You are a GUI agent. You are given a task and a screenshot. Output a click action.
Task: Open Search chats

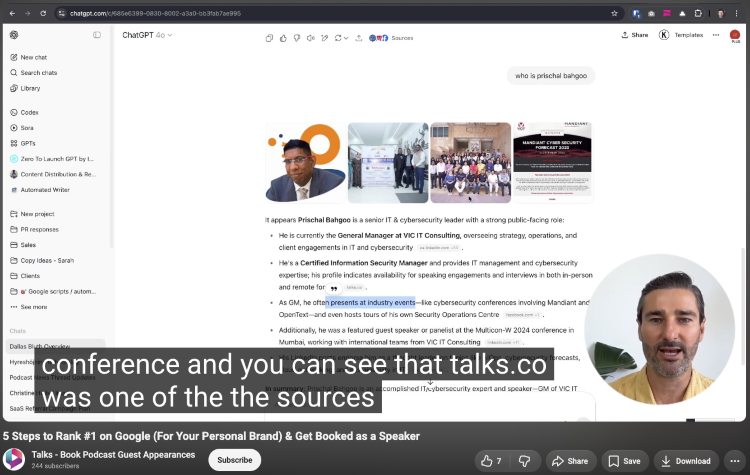coord(33,73)
